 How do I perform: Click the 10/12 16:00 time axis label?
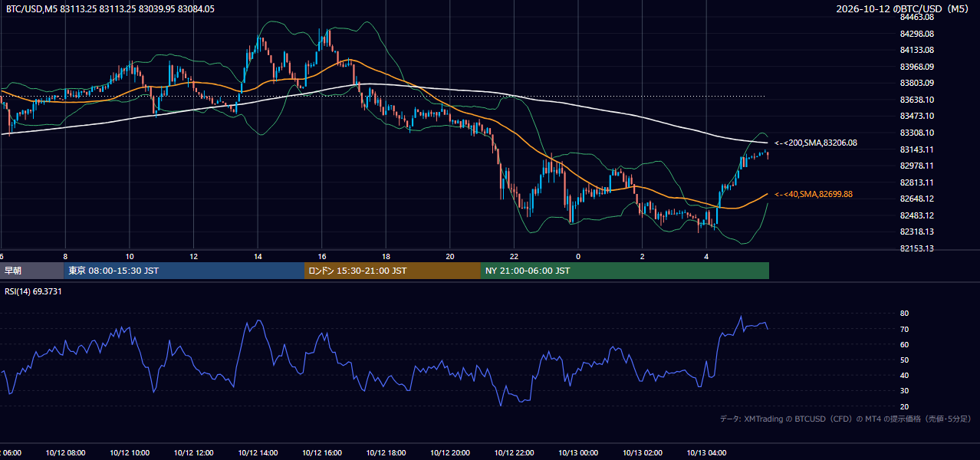(321, 453)
